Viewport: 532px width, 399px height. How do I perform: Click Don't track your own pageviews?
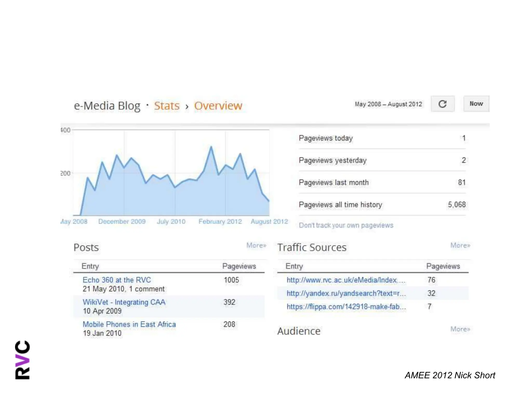[346, 225]
